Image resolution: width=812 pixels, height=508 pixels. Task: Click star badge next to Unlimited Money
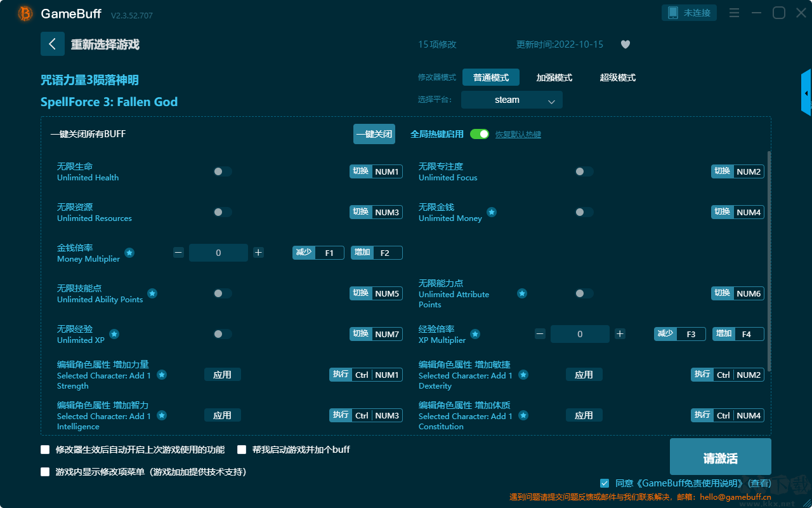click(x=492, y=212)
